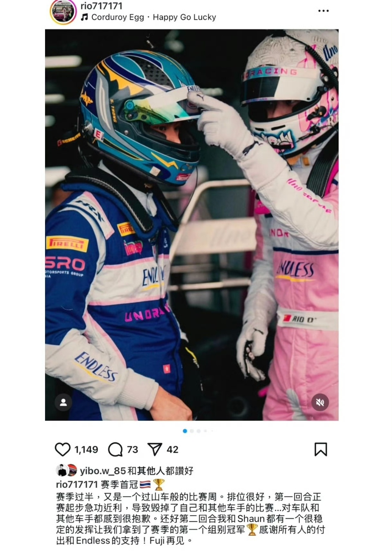The height and width of the screenshot is (552, 392).
Task: View the 73 comments count
Action: point(133,450)
